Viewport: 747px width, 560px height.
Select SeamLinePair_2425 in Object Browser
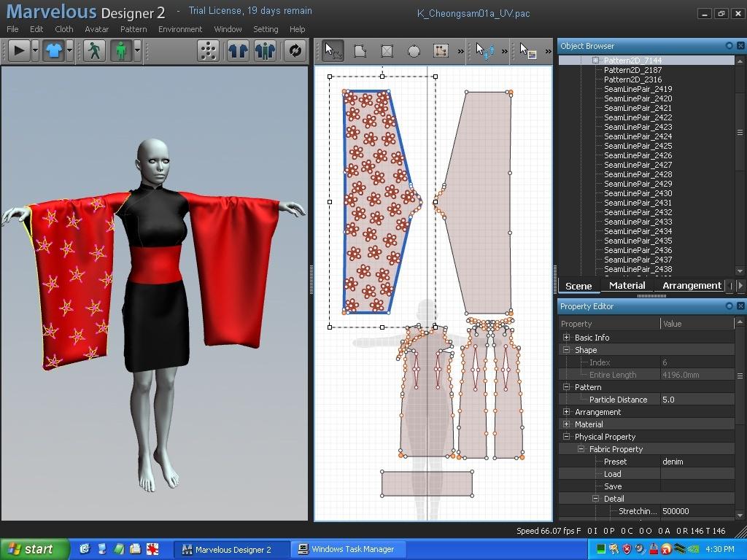[x=638, y=146]
